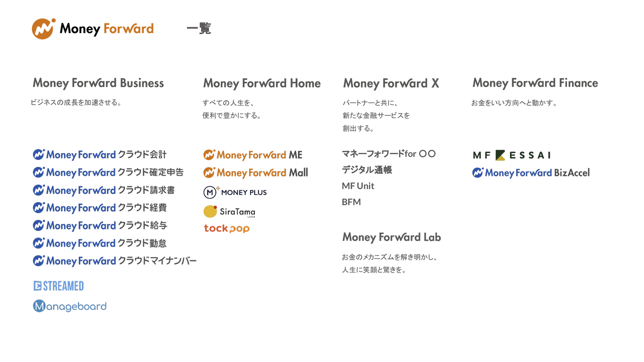Open the STREAMED logo
The image size is (644, 362).
(x=59, y=286)
